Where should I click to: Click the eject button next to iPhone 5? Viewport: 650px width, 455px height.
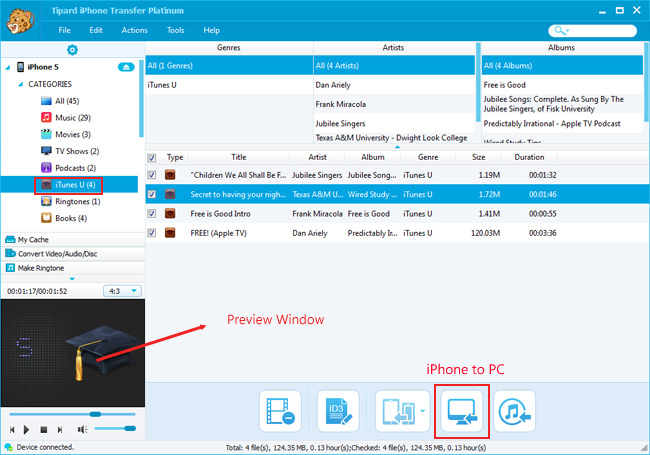[x=126, y=67]
